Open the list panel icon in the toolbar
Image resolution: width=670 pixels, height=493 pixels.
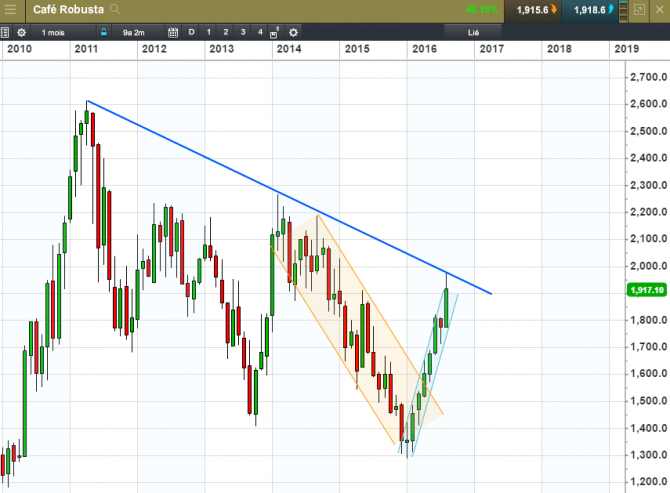[x=5, y=32]
